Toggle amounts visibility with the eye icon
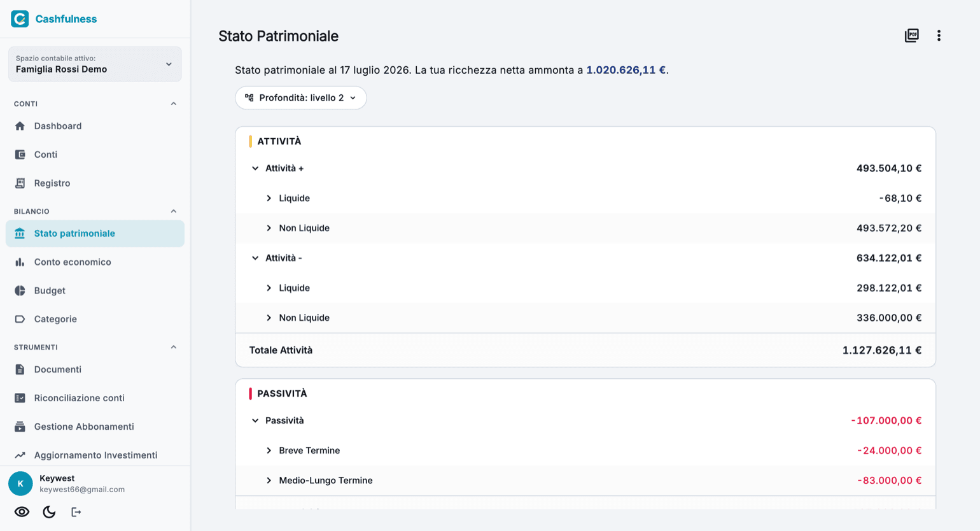 tap(22, 512)
